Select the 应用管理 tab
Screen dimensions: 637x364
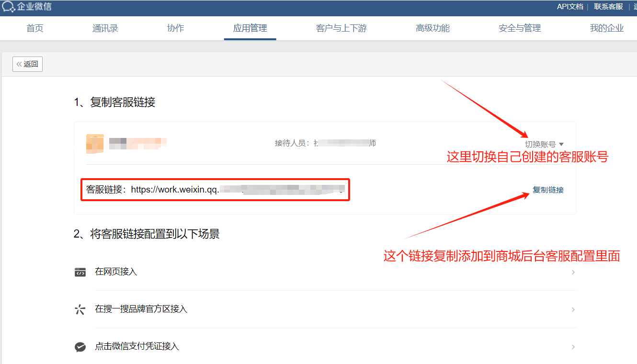(250, 28)
